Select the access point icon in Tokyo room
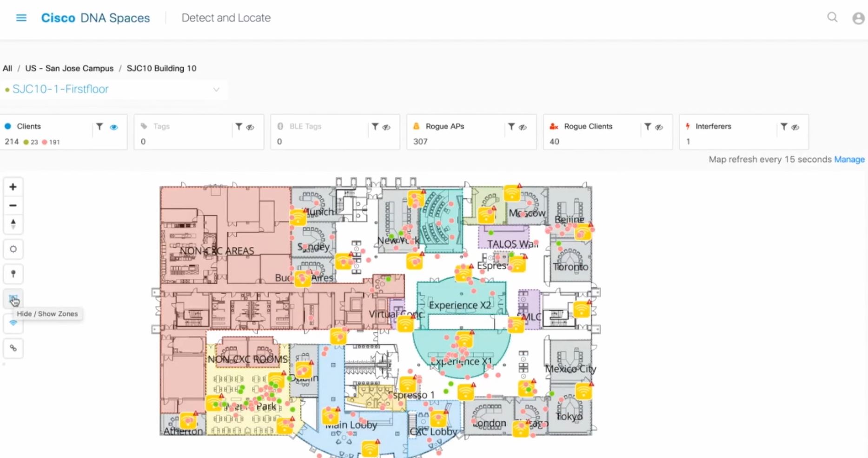The image size is (868, 458). click(583, 392)
